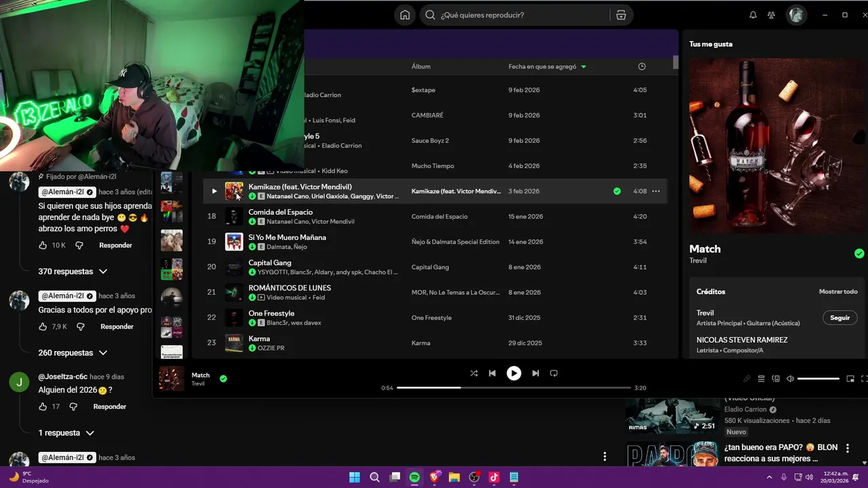Open YouTube video options three-dot menu beside BLON video

[847, 448]
